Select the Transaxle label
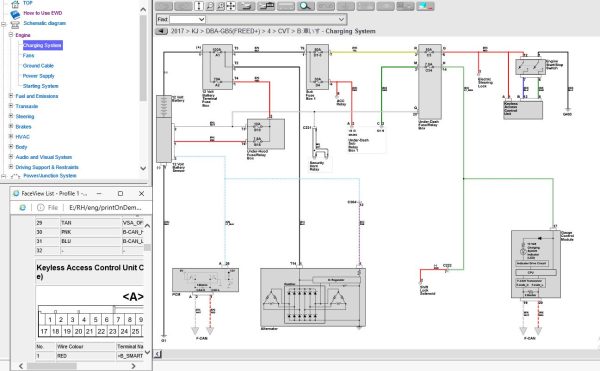600x371 pixels. tap(27, 106)
